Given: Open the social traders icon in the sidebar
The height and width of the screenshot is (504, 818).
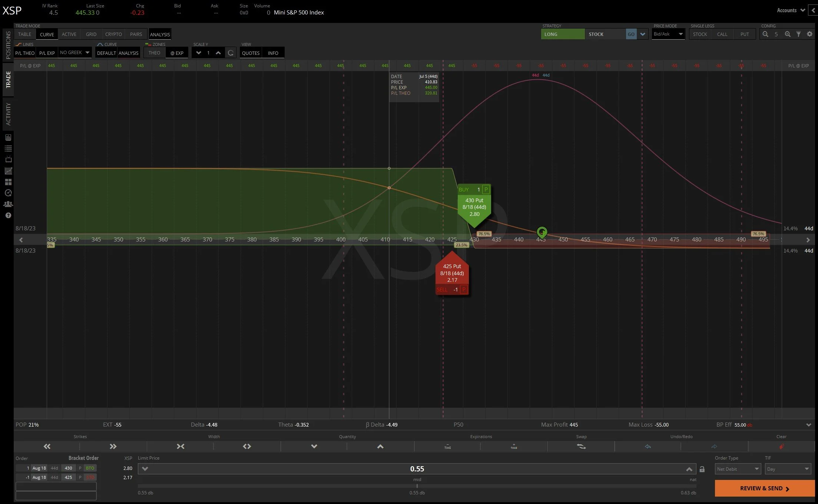Looking at the screenshot, I should pyautogui.click(x=8, y=204).
